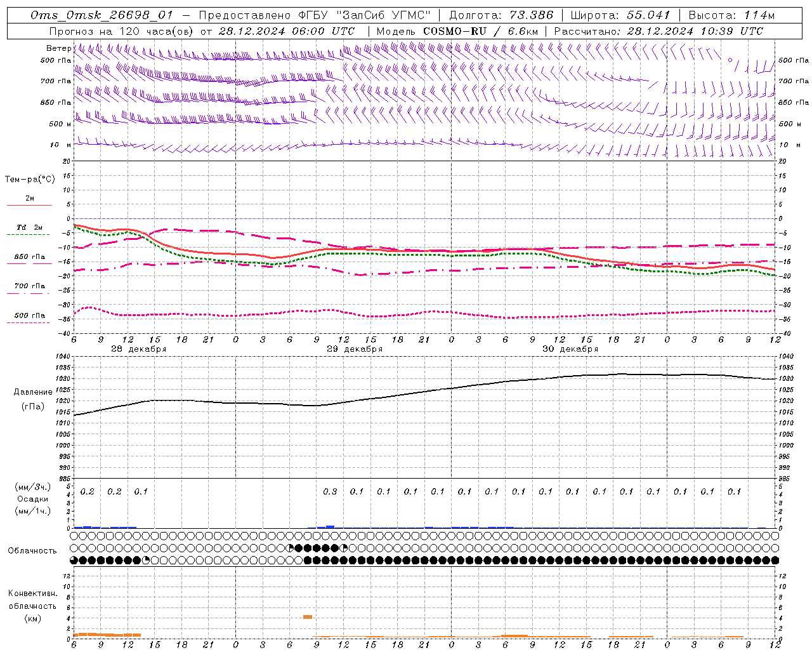Click the 10 м wind level label on the left axis
Viewport: 812px width, 650px height.
coord(60,145)
